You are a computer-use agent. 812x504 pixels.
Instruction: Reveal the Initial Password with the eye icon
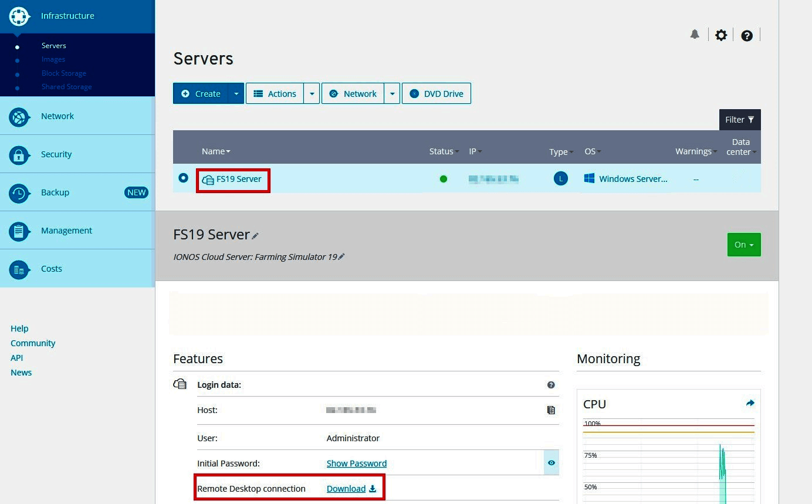(x=551, y=463)
